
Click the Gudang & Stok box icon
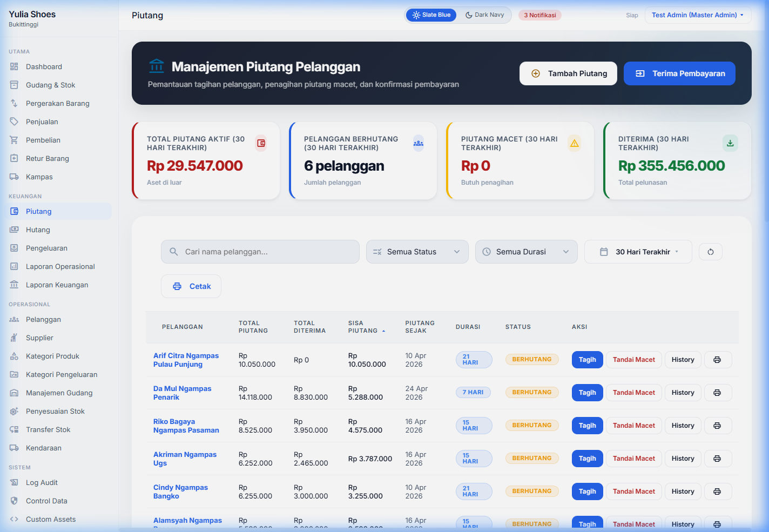14,85
